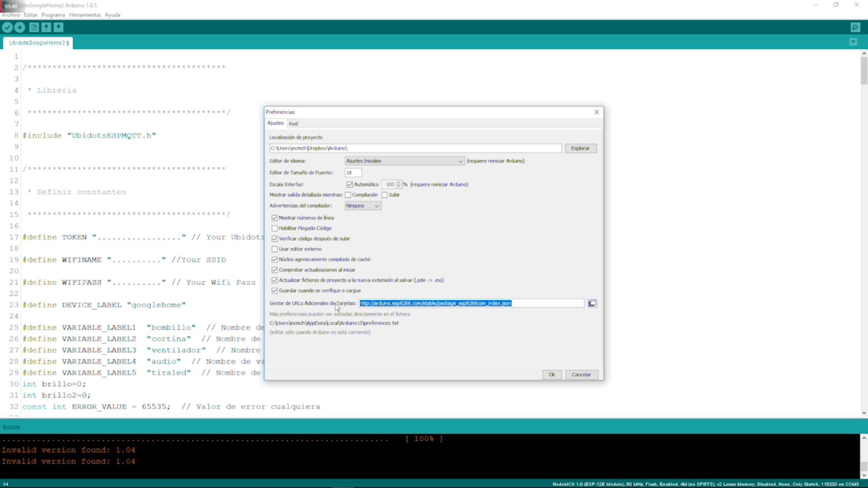Open the tab options dropdown arrow

tap(853, 42)
